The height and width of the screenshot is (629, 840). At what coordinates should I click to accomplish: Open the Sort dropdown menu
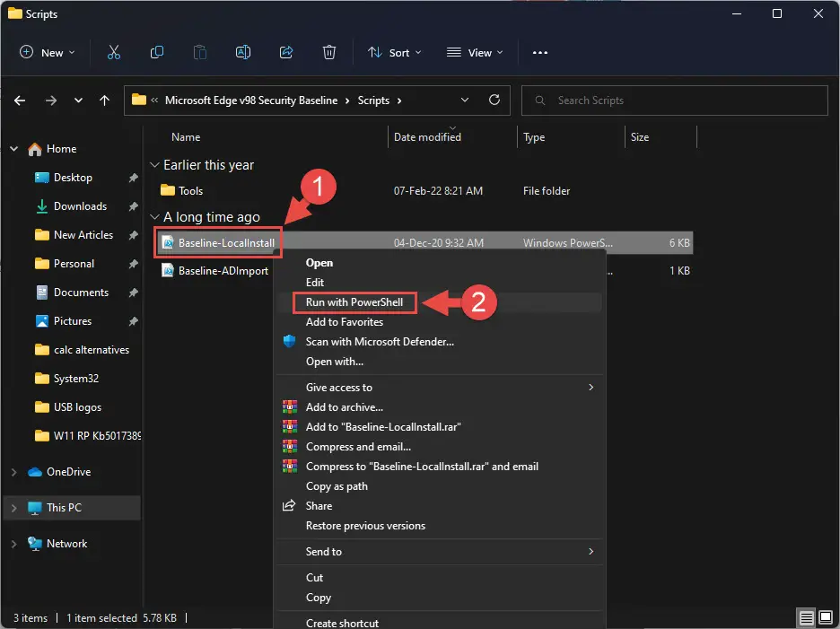point(395,53)
